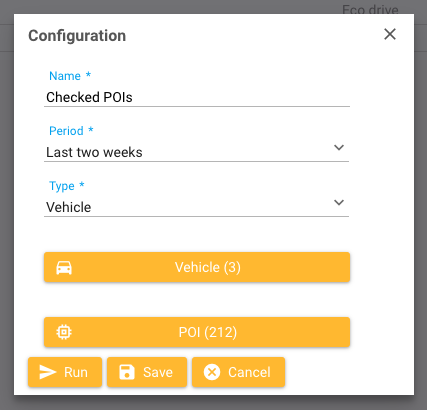
Task: Expand the Type dropdown chevron
Action: [339, 202]
